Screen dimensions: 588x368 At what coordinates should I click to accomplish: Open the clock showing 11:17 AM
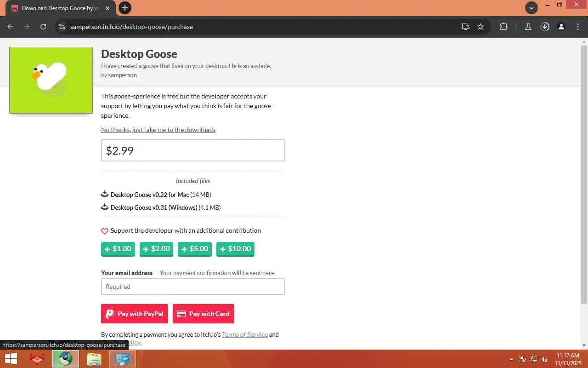[x=568, y=359]
